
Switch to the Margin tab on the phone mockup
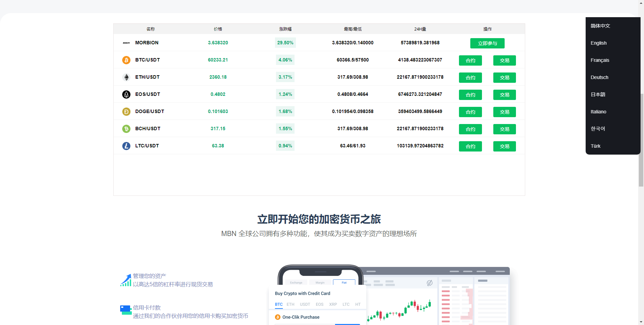click(x=320, y=282)
